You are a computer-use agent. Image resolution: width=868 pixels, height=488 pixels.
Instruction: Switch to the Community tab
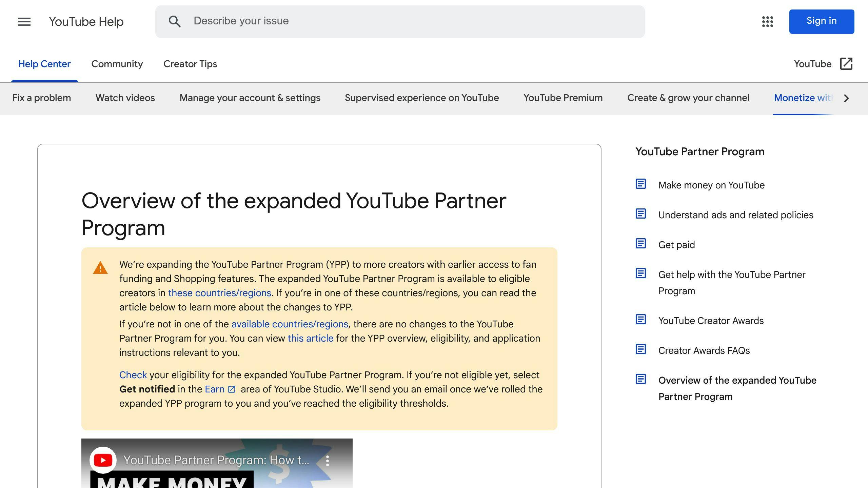(117, 64)
